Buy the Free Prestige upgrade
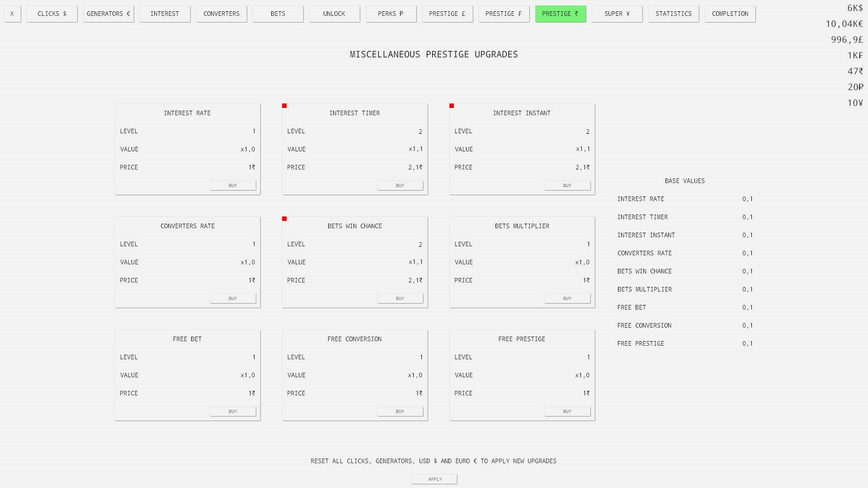868x488 pixels. (567, 411)
